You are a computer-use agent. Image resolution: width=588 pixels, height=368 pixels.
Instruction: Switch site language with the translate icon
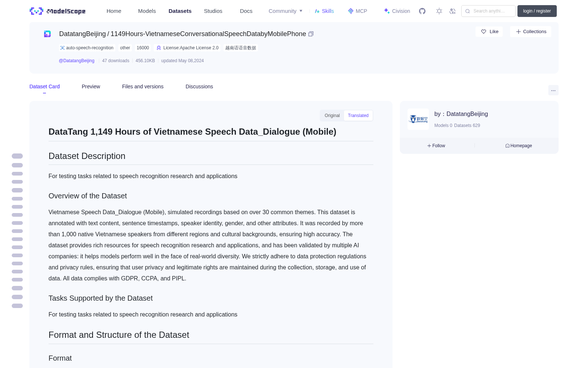click(452, 11)
